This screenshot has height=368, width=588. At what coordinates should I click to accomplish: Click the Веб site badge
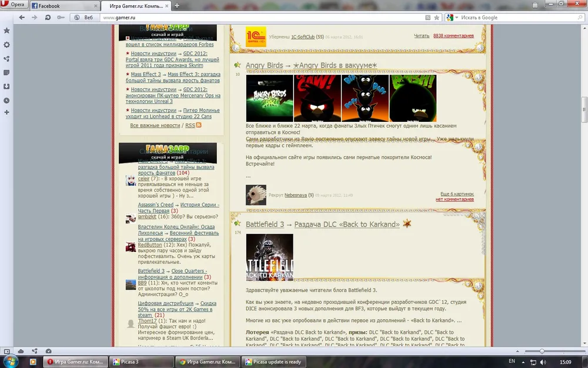[x=83, y=17]
